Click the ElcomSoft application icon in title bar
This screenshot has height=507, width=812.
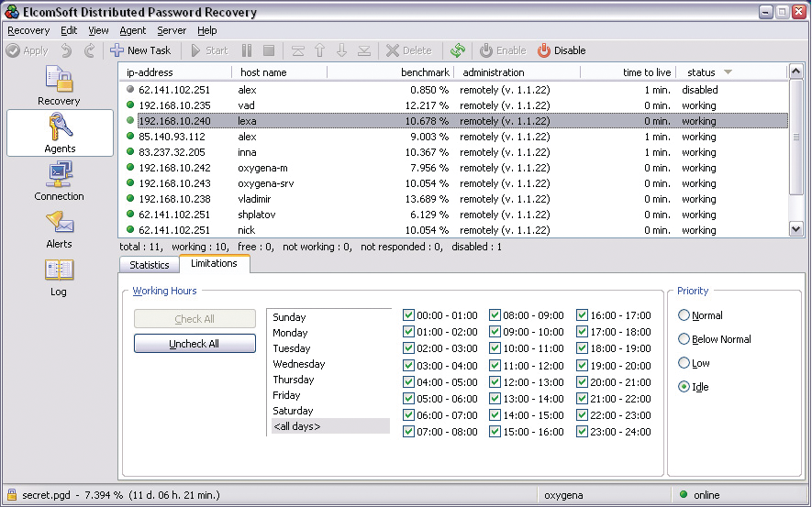11,11
